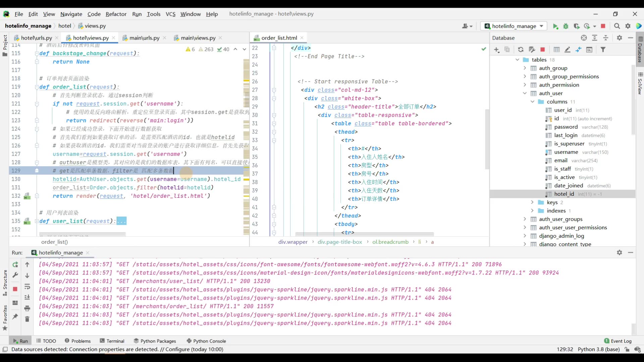Screen dimensions: 644x362
Task: Select the order_list.html tab
Action: tap(279, 38)
